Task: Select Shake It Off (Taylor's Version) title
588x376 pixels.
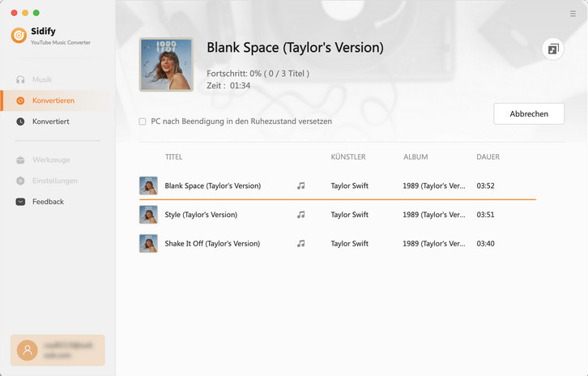Action: 212,244
